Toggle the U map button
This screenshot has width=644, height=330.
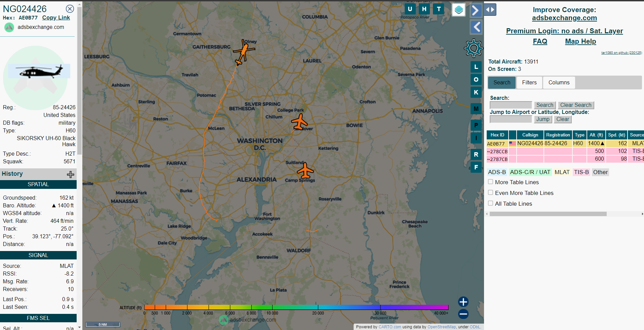[410, 9]
